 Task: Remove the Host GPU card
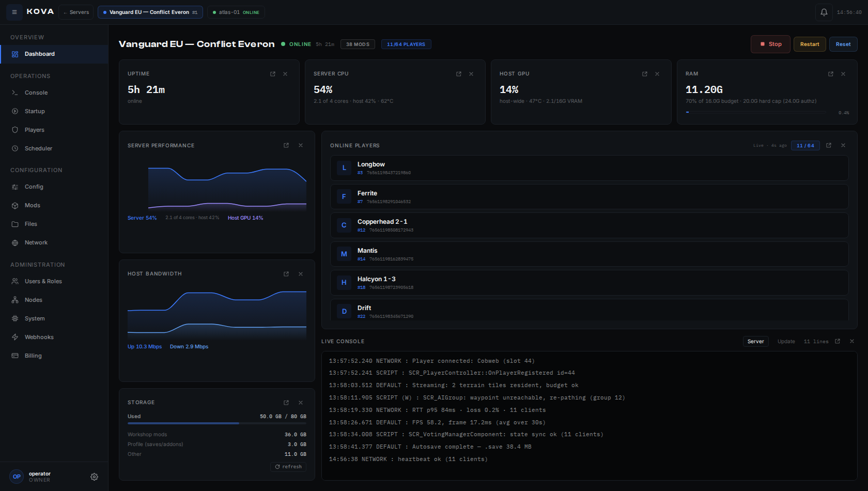pos(657,74)
